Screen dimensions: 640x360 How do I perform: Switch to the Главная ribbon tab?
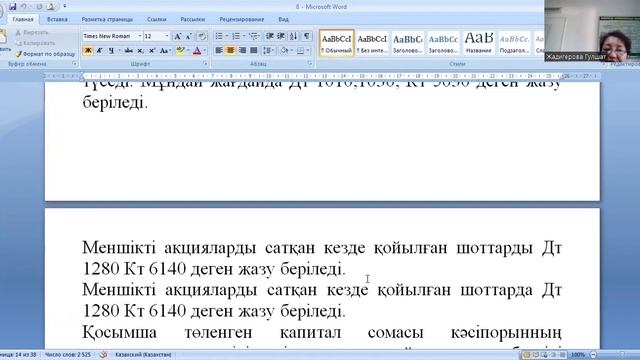click(23, 19)
